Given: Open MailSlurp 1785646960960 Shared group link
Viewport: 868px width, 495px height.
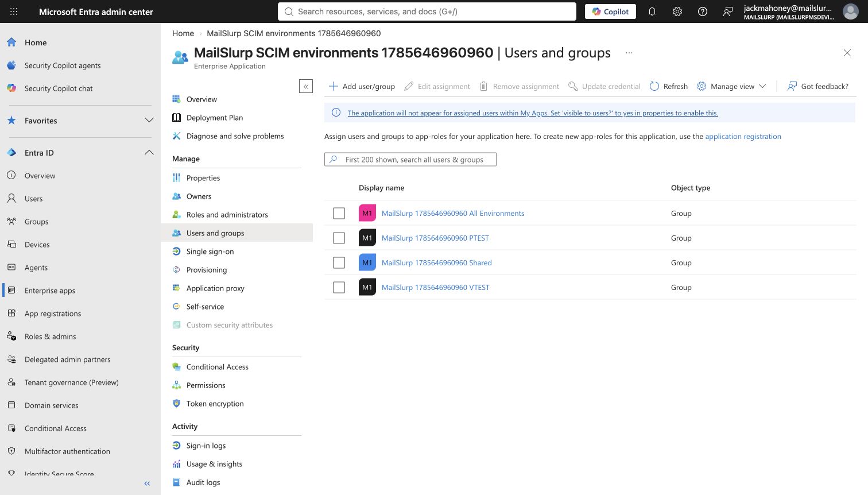Looking at the screenshot, I should point(437,262).
